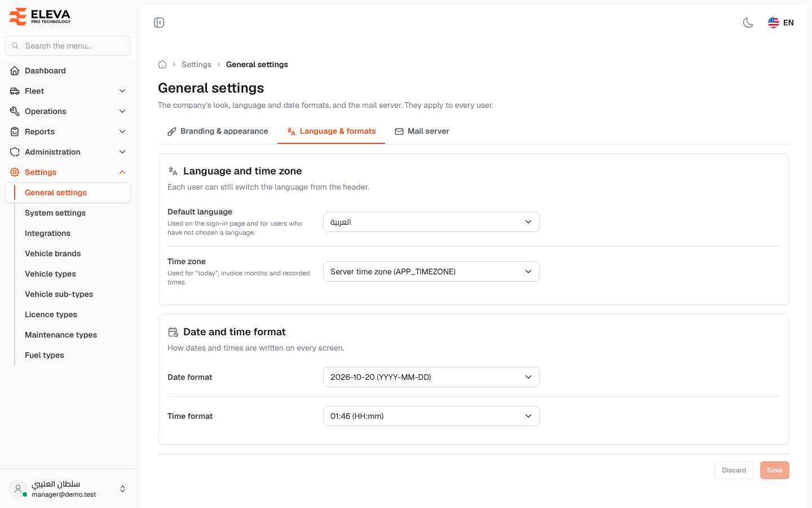
Task: Focus the Search the menu field
Action: pyautogui.click(x=68, y=46)
